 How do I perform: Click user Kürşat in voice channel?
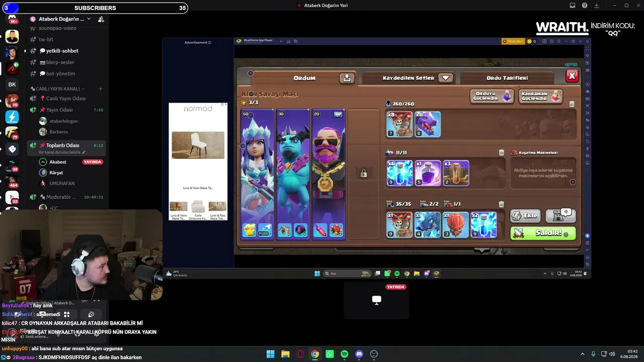coord(56,172)
